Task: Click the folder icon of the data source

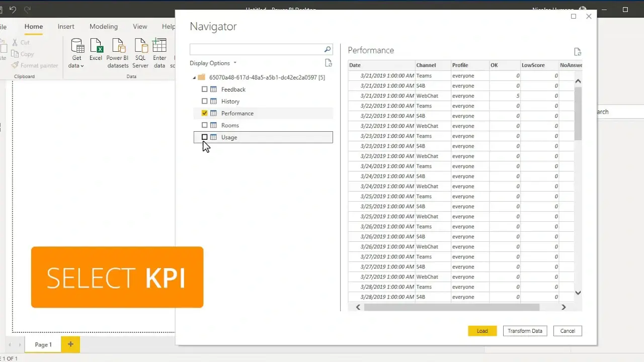Action: tap(202, 77)
